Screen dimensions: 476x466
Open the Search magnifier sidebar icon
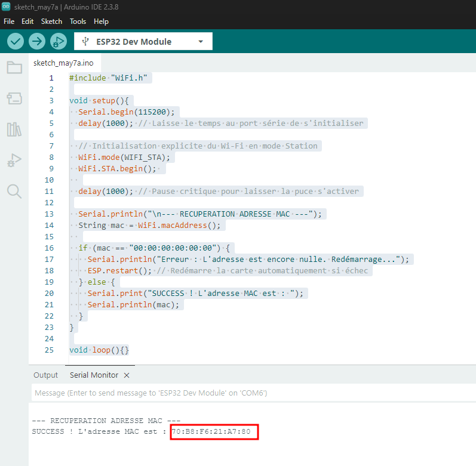click(14, 192)
